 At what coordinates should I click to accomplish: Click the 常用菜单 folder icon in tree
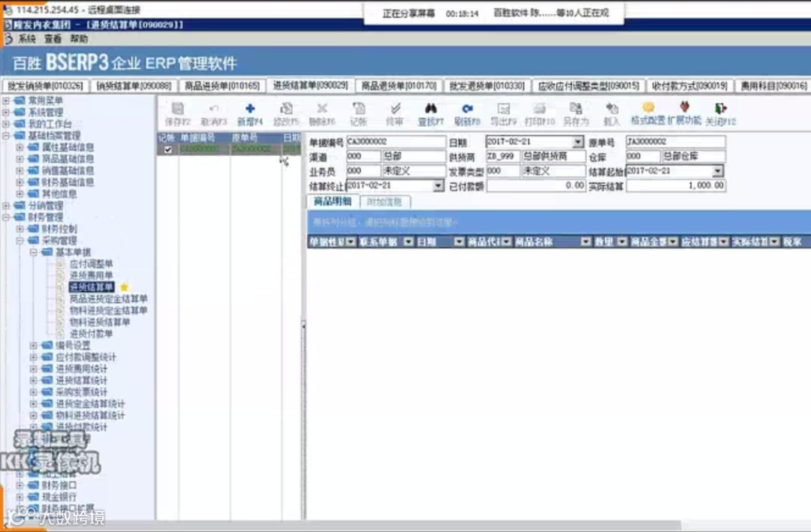(x=20, y=101)
